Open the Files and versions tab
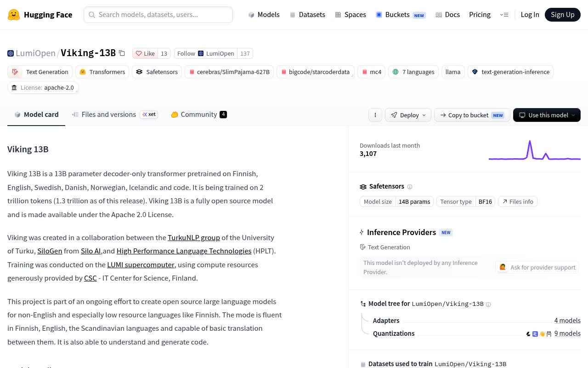 115,115
